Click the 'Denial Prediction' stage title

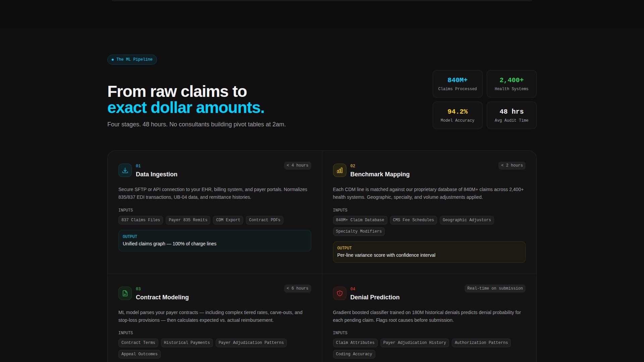point(375,297)
